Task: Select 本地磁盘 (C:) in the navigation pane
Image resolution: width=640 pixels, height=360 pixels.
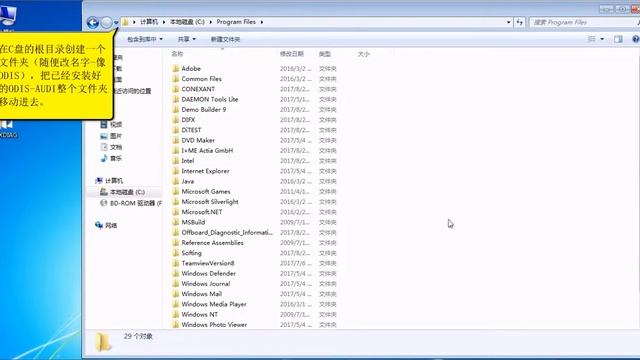Action: pos(122,192)
